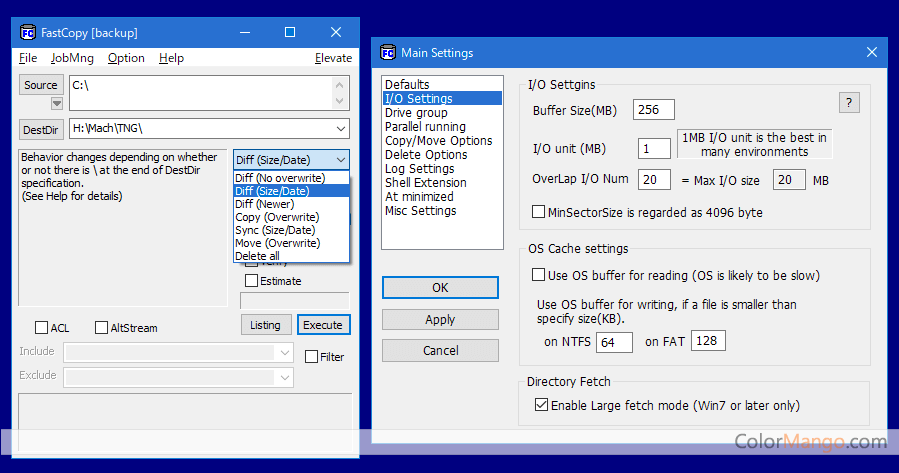The height and width of the screenshot is (473, 899).
Task: Open the JobMng menu
Action: pos(72,58)
